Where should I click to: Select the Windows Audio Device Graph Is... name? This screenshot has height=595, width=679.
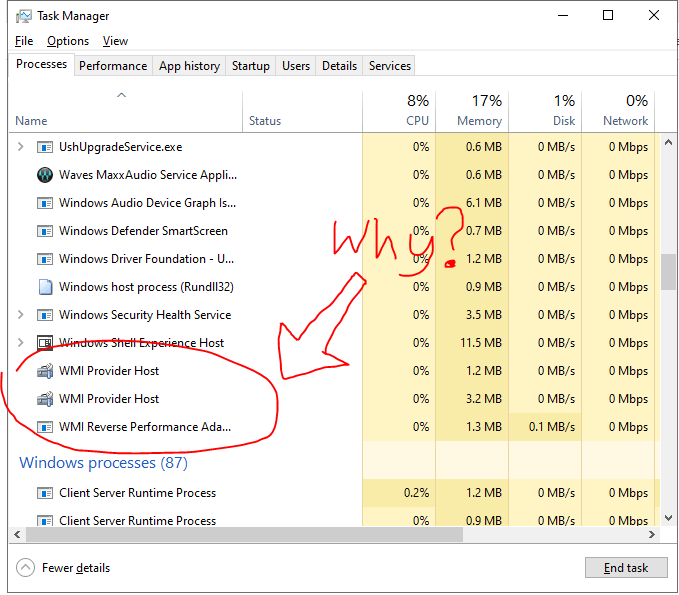click(148, 203)
